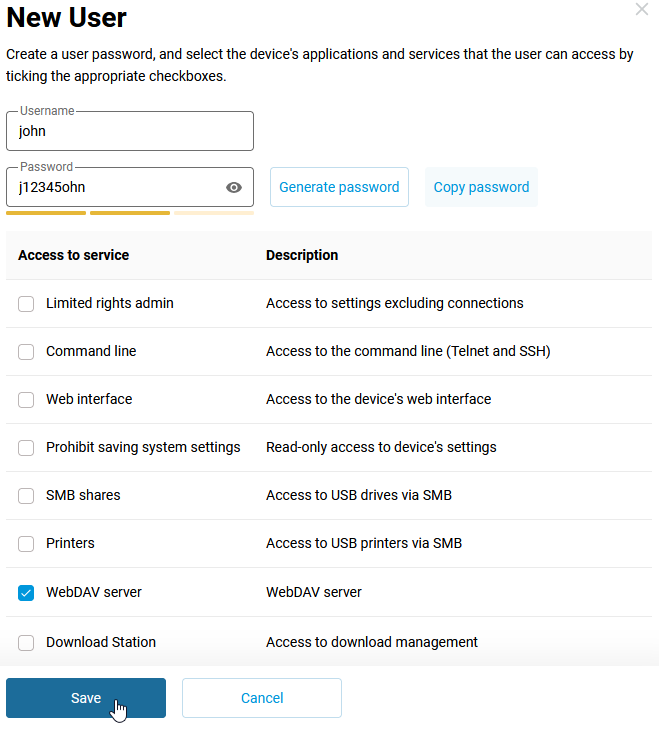This screenshot has width=659, height=729.
Task: Click the Description column header
Action: [x=302, y=255]
